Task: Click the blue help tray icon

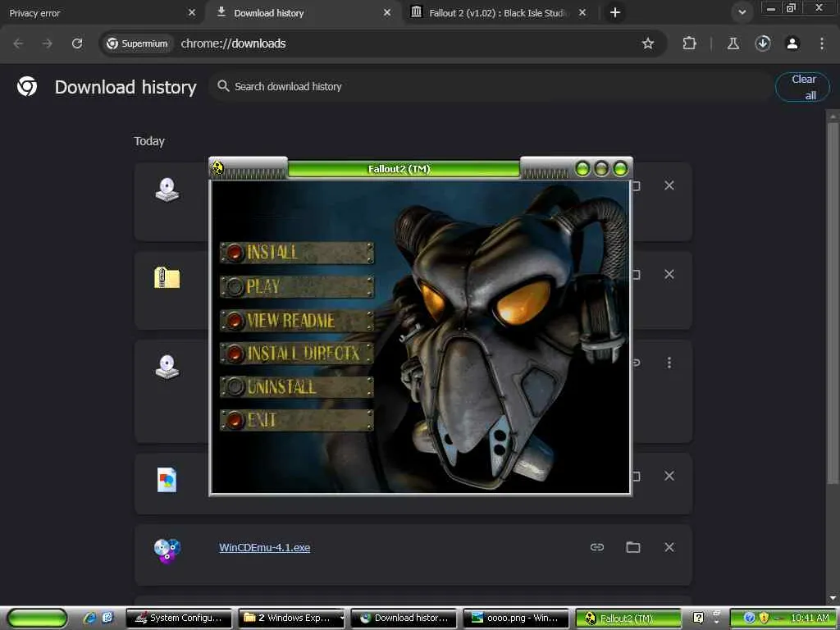Action: [750, 618]
